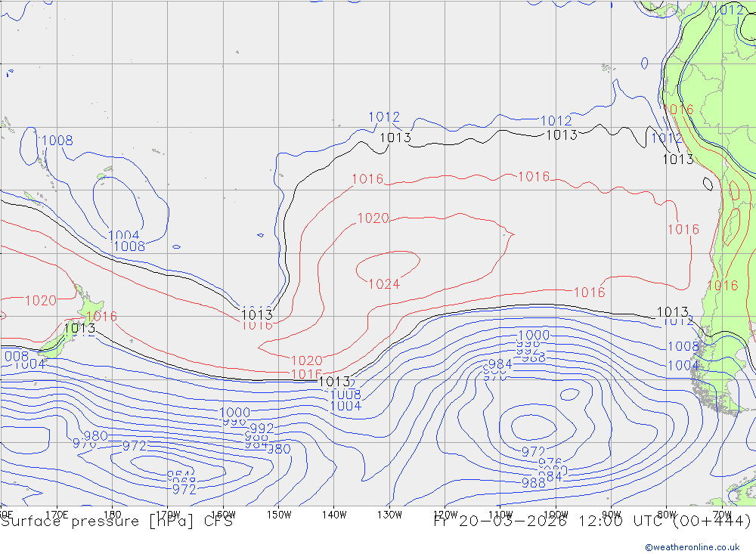Image resolution: width=756 pixels, height=554 pixels.
Task: Click the weatheronline.co.uk copyright link
Action: [692, 547]
